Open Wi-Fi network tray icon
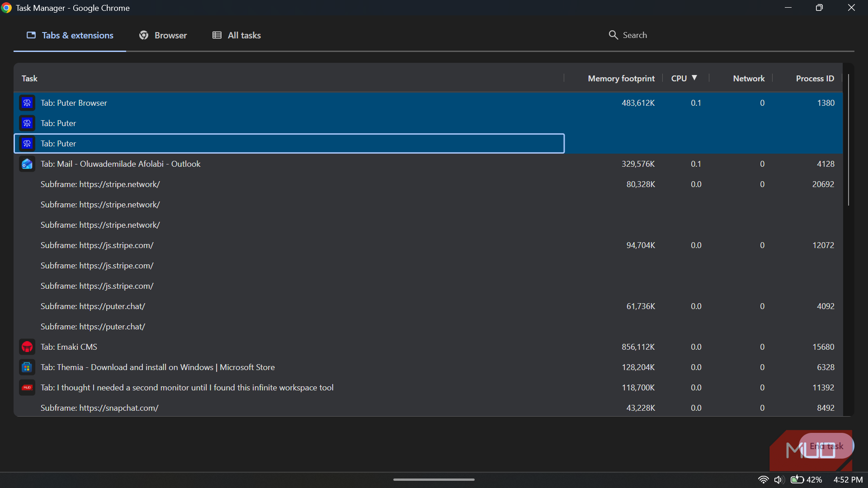This screenshot has width=868, height=488. [x=763, y=480]
